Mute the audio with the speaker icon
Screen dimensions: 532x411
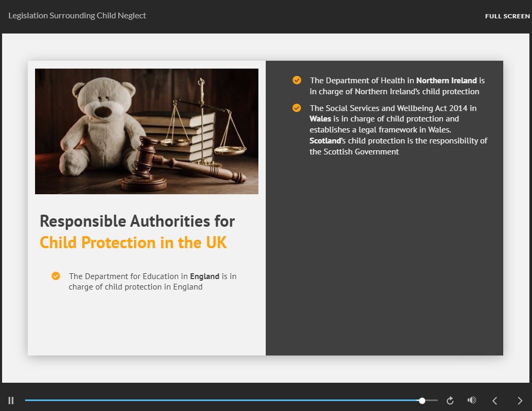click(x=471, y=401)
